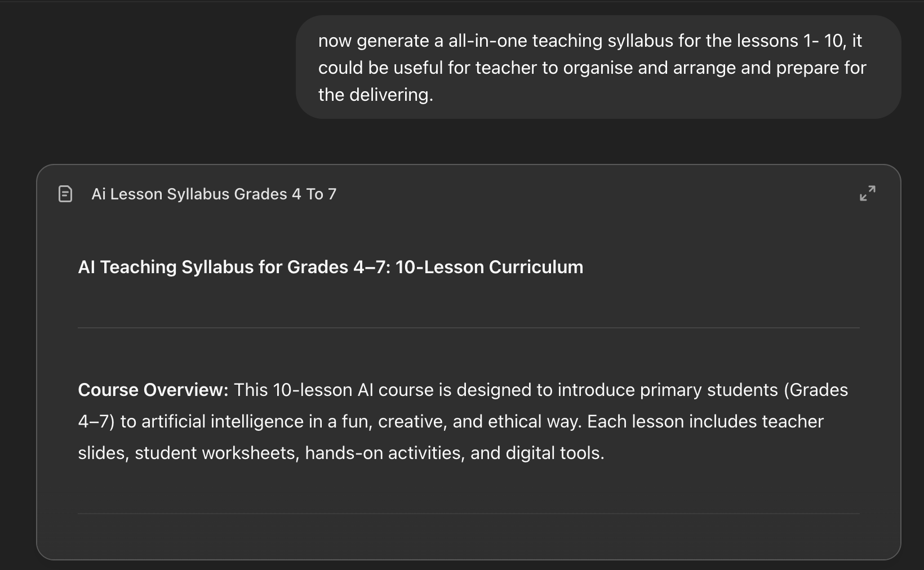Click "10-Lesson Curriculum" in the heading
The image size is (924, 570).
click(489, 266)
